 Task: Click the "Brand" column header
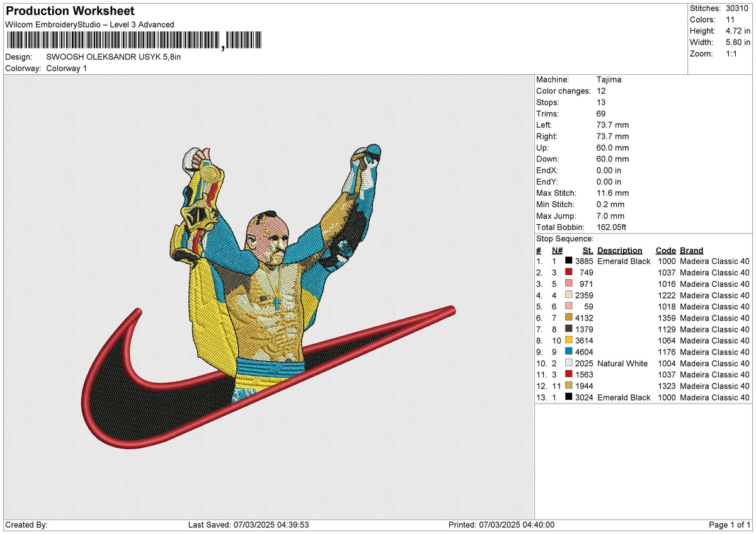point(692,250)
